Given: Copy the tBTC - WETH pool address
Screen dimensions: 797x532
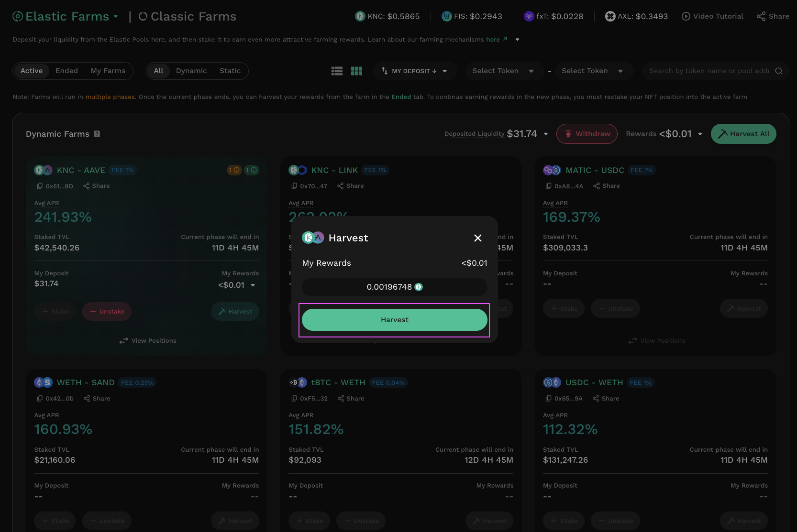Looking at the screenshot, I should coord(294,399).
